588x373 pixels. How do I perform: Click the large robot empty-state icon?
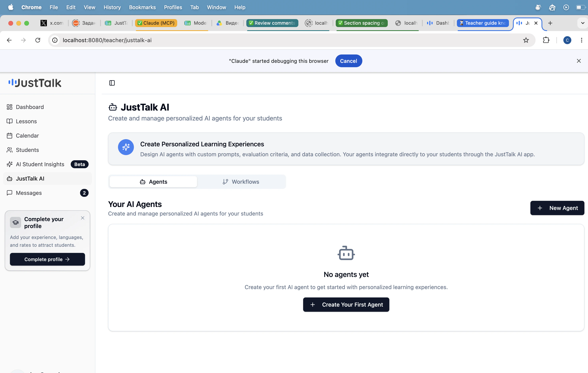[x=346, y=253]
